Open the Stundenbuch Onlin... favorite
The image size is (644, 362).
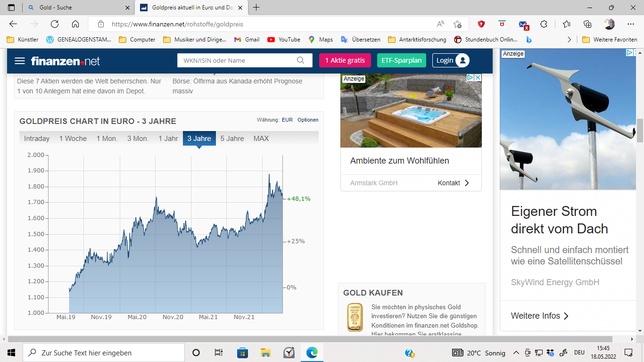486,40
